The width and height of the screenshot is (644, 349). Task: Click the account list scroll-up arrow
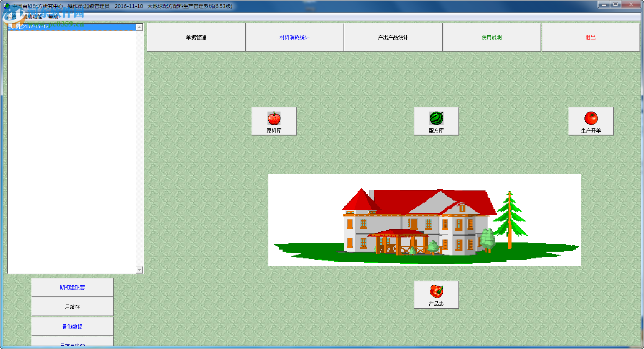(140, 27)
